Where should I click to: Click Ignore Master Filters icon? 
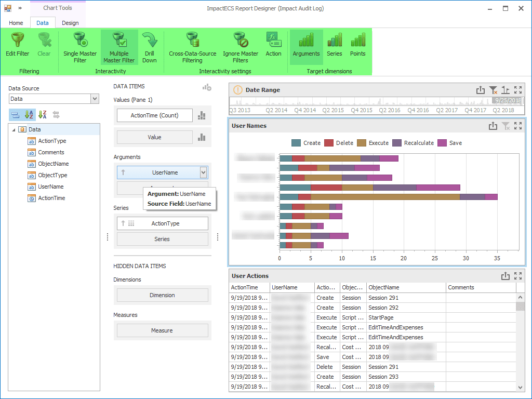pyautogui.click(x=241, y=47)
